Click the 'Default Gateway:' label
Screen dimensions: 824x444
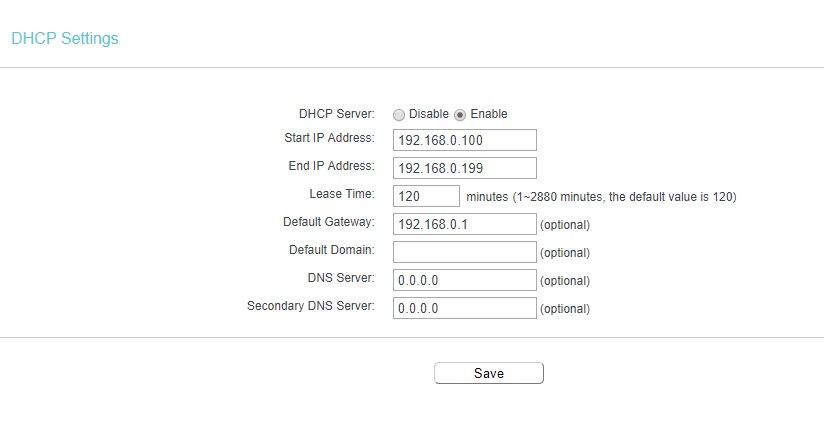tap(329, 222)
